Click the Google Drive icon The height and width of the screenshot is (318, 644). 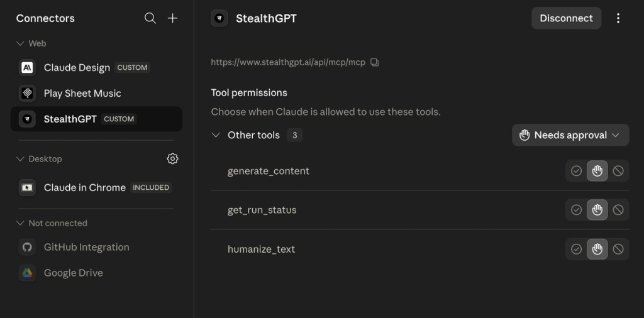pos(27,273)
